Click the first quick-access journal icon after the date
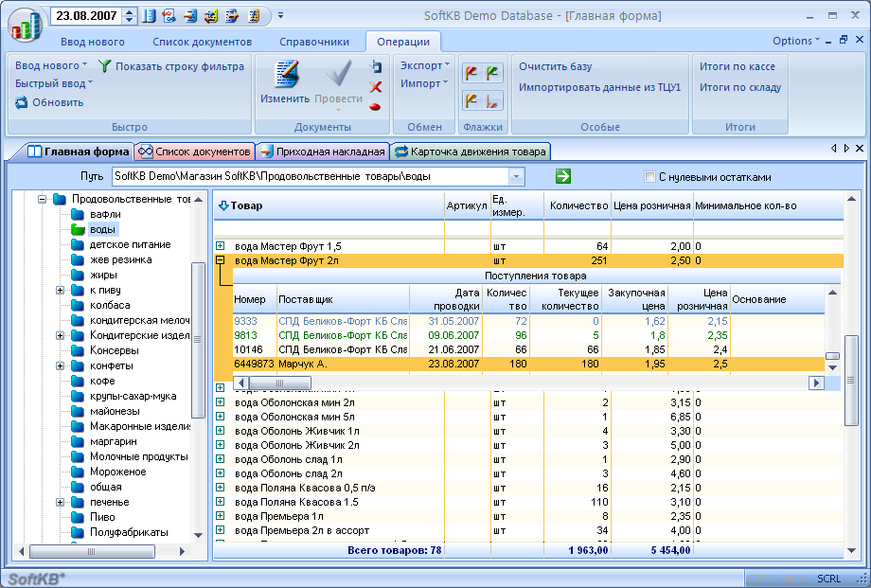871x588 pixels. [149, 15]
